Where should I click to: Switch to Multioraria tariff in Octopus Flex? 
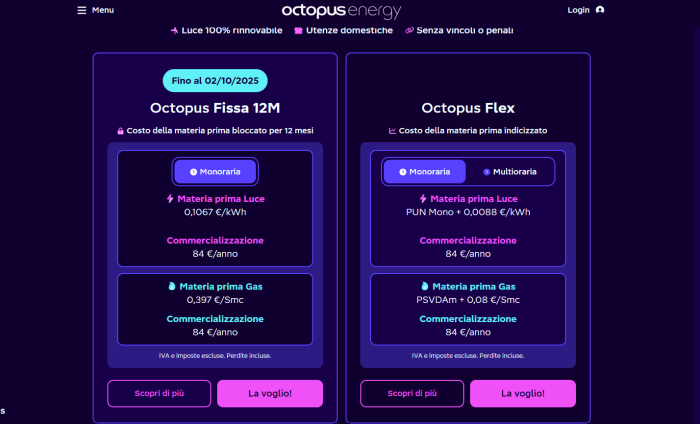click(x=510, y=172)
